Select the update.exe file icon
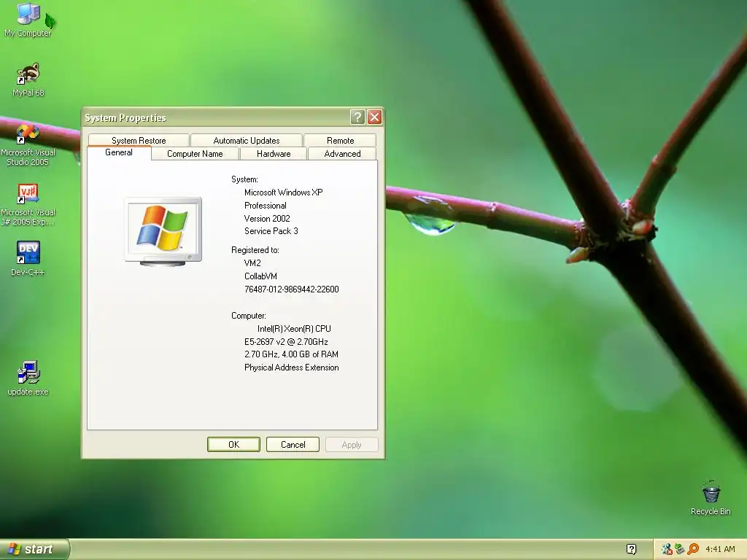This screenshot has width=747, height=560. 28,378
